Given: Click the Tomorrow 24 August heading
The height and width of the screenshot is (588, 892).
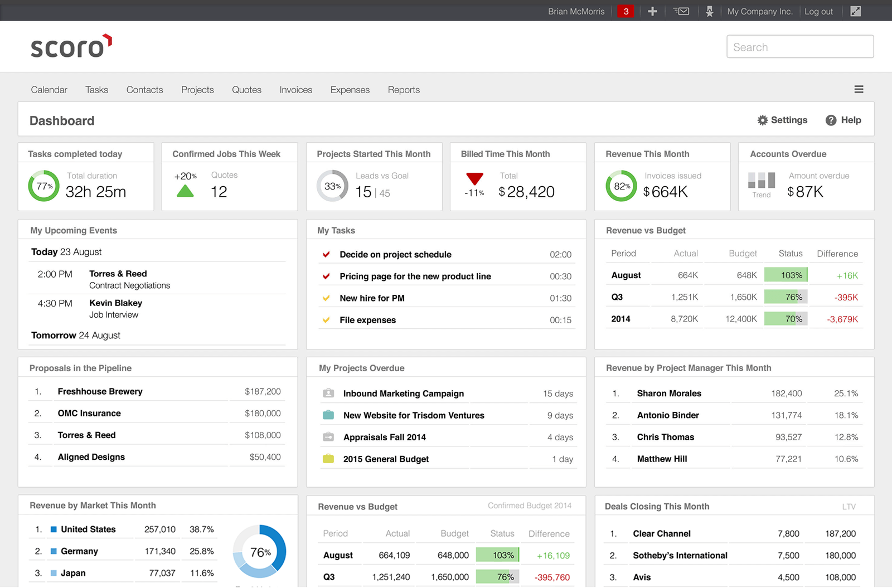Looking at the screenshot, I should (x=76, y=335).
